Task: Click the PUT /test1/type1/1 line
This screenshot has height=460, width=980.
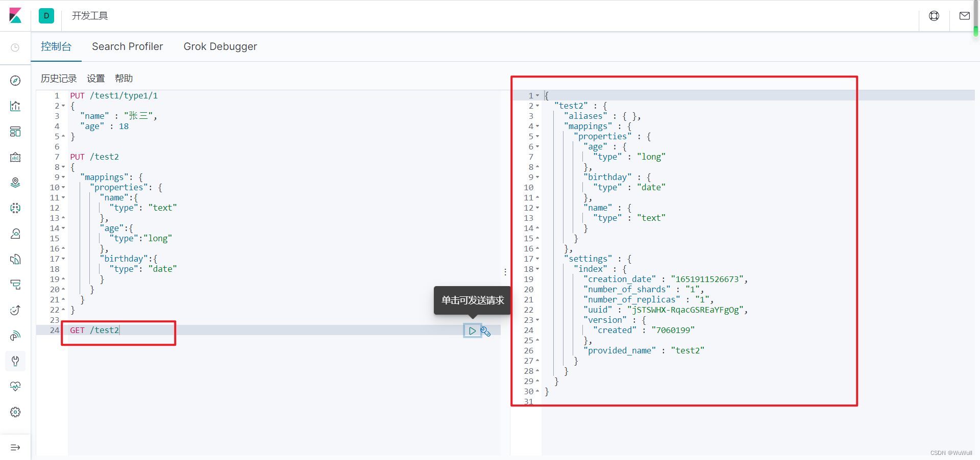Action: pyautogui.click(x=114, y=96)
